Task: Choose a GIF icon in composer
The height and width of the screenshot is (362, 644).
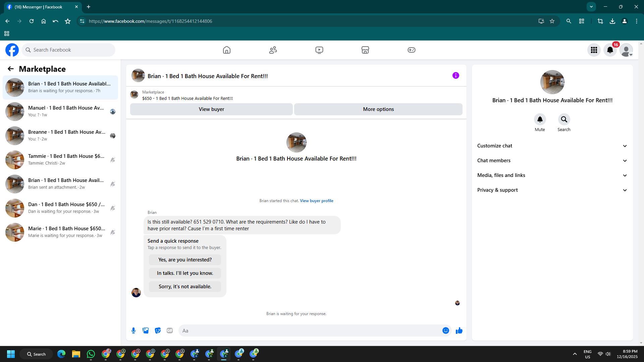Action: pos(170,330)
